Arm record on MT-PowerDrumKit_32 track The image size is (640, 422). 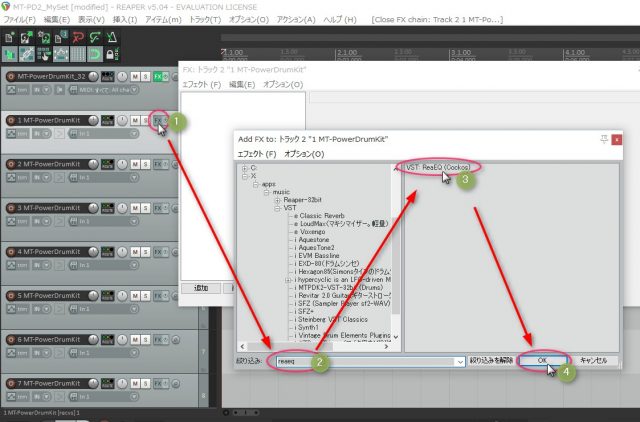pos(11,76)
